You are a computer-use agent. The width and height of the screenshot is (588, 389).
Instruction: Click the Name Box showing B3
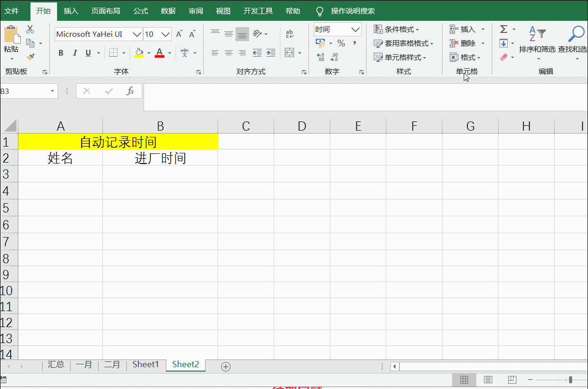click(29, 91)
